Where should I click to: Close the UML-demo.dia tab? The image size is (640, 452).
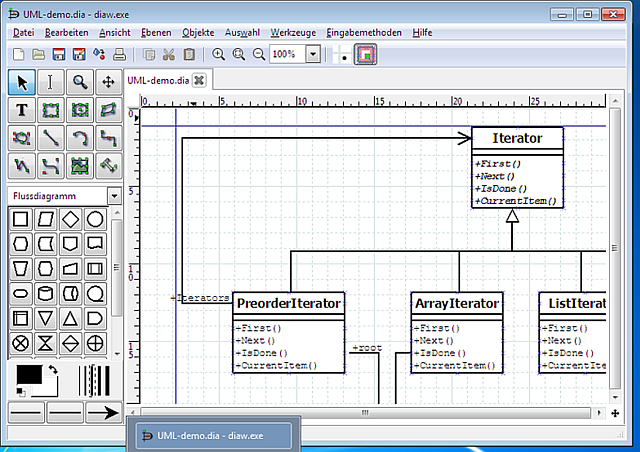pos(199,80)
